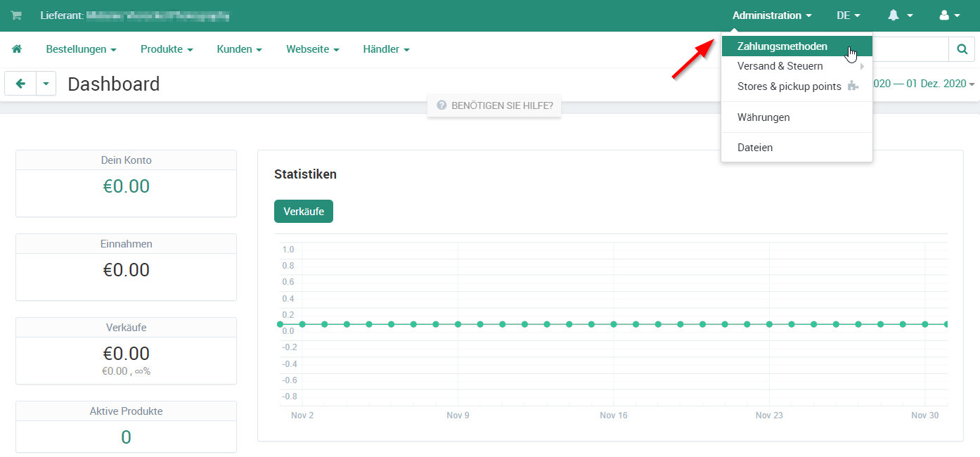
Task: Click the back arrow button beside Dashboard
Action: (20, 84)
